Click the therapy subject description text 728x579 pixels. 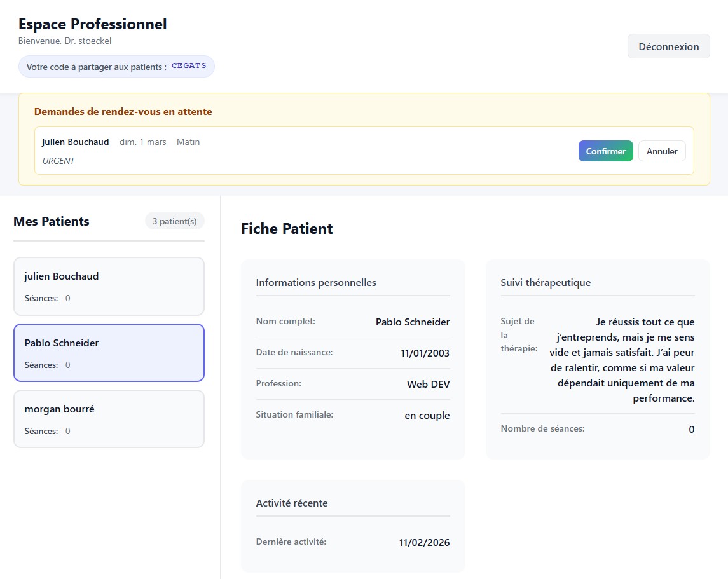click(622, 360)
